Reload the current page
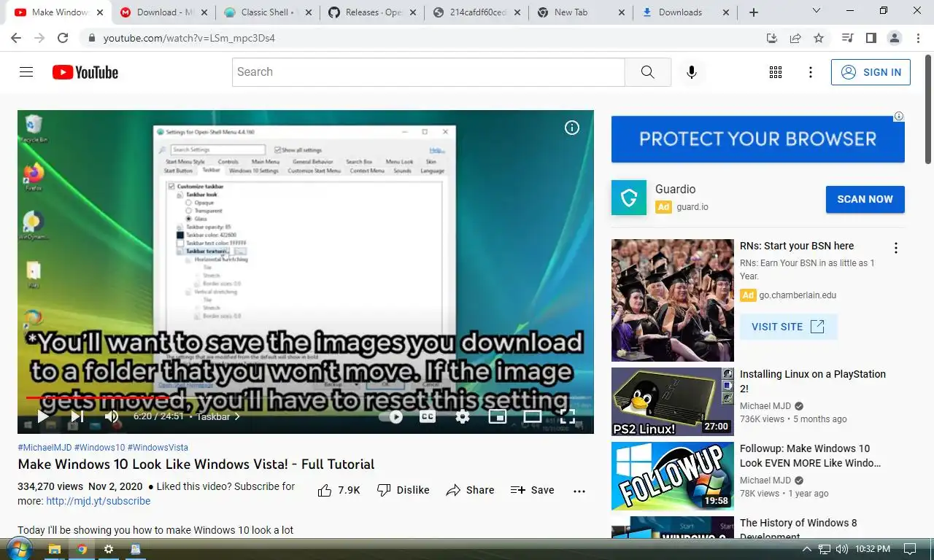 tap(63, 38)
